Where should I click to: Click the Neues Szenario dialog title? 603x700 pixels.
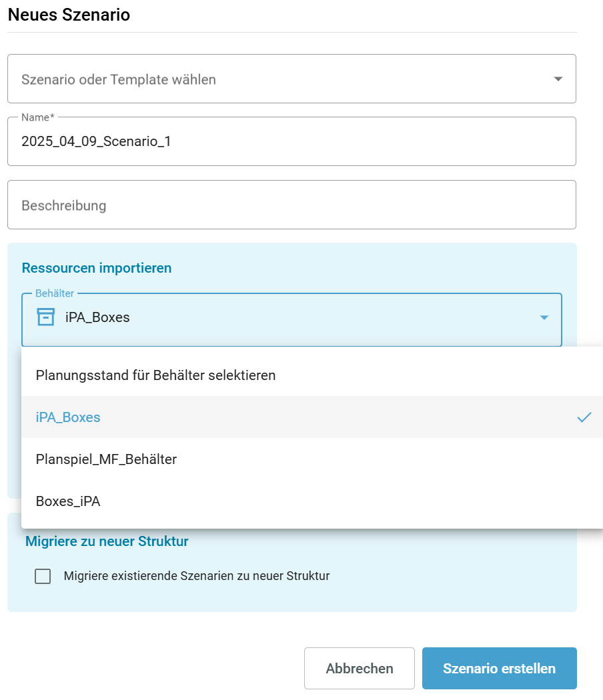tap(69, 15)
